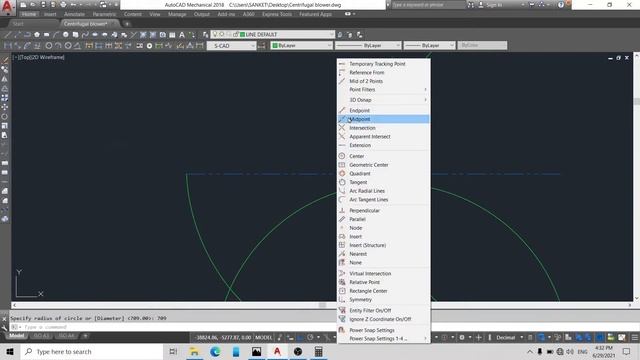Select Center snap option
Screen dimensions: 640x360
click(x=383, y=156)
